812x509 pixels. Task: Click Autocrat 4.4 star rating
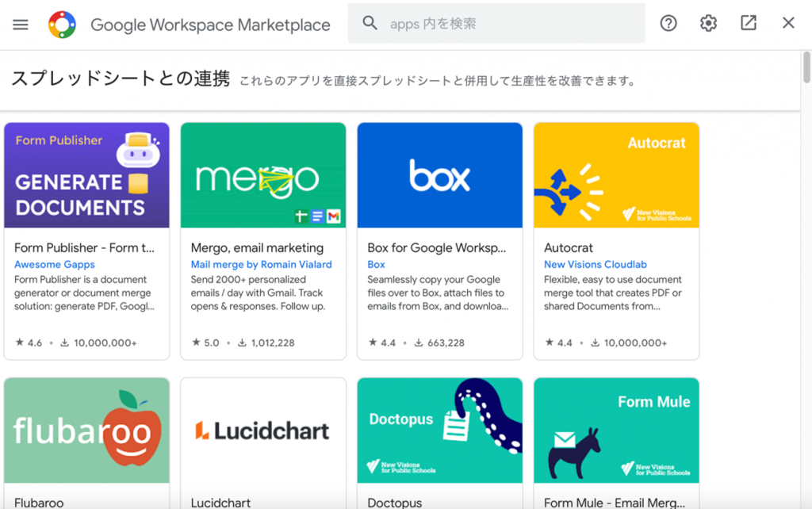(559, 343)
